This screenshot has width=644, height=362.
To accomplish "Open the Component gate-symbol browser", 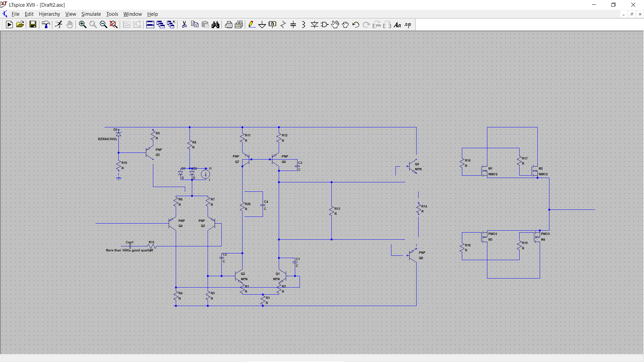I will [325, 24].
